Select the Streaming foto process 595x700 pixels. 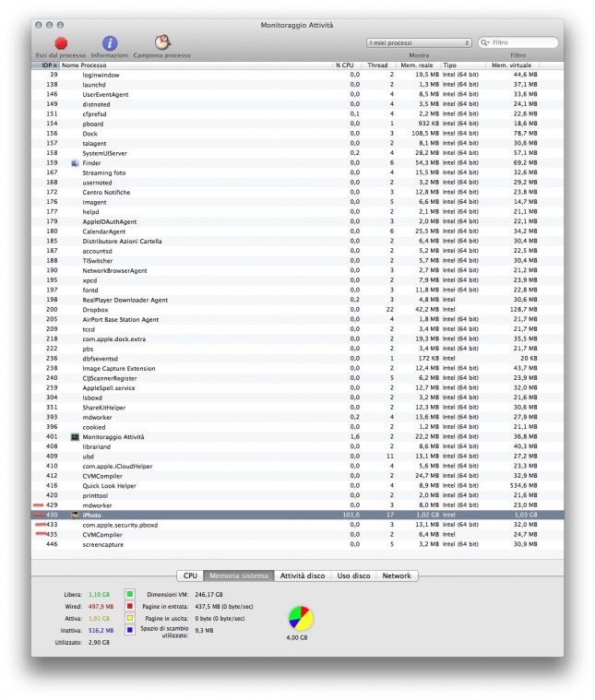297,172
